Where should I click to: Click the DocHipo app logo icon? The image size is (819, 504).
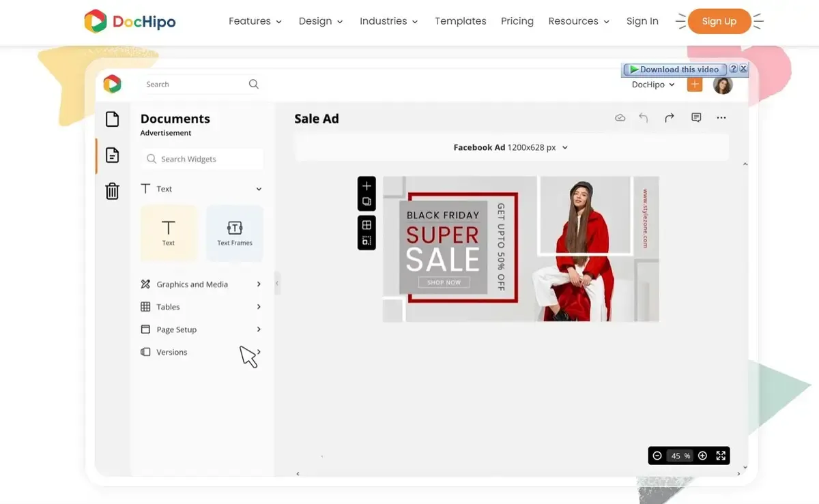click(x=112, y=84)
